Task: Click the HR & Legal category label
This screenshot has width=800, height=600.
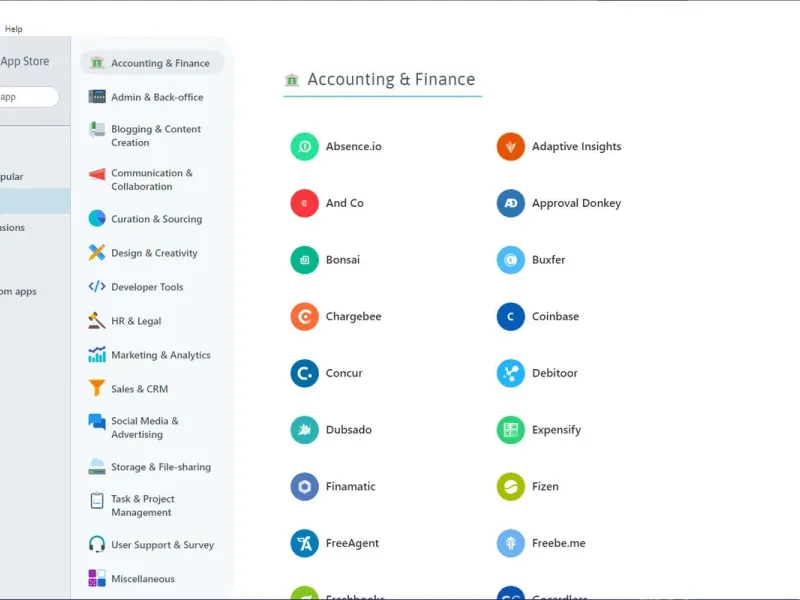Action: coord(136,321)
